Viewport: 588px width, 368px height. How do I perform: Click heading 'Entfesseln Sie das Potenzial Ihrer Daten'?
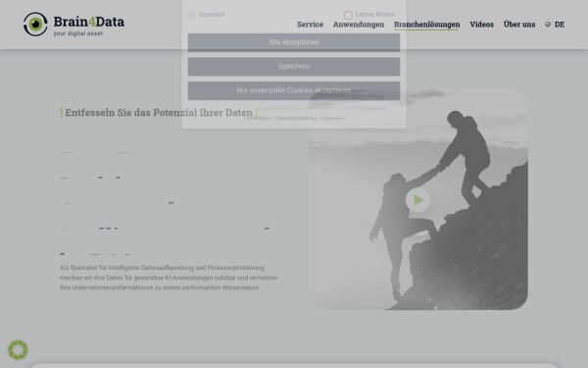(x=159, y=112)
